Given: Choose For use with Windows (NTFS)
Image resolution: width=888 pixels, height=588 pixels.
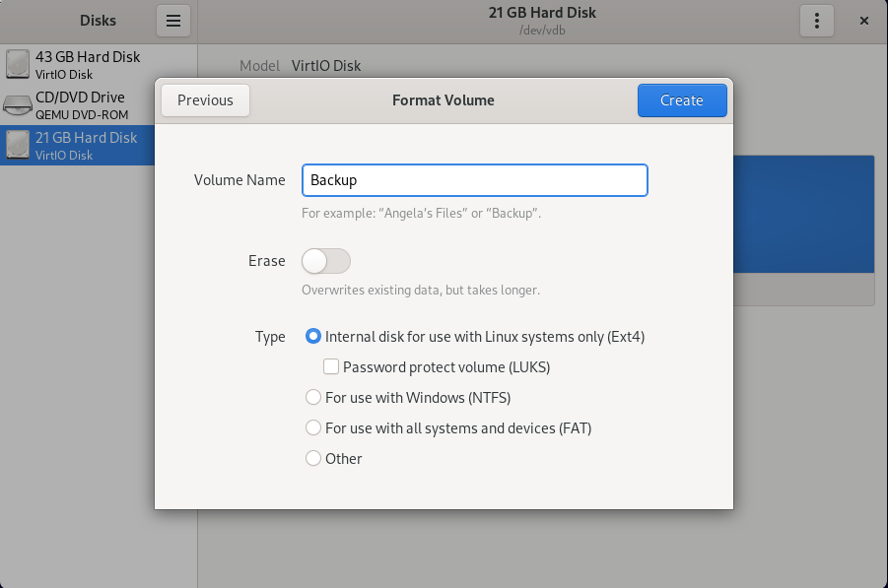Looking at the screenshot, I should coord(313,398).
